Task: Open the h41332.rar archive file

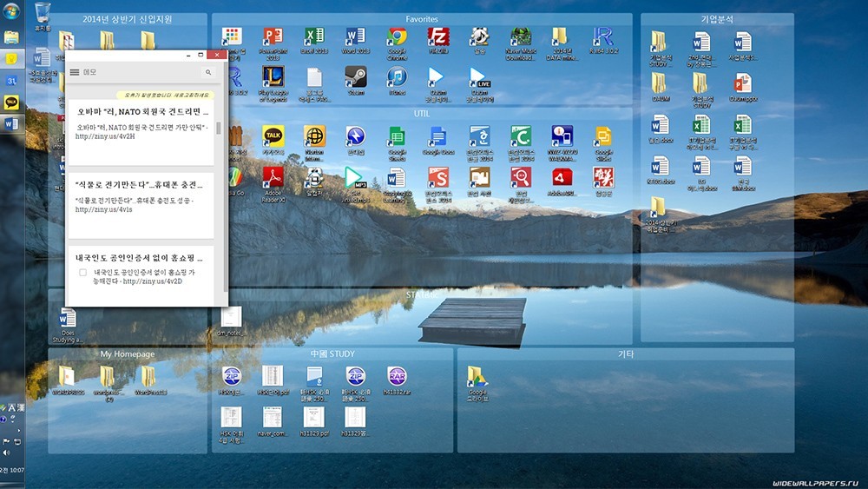Action: coord(397,376)
